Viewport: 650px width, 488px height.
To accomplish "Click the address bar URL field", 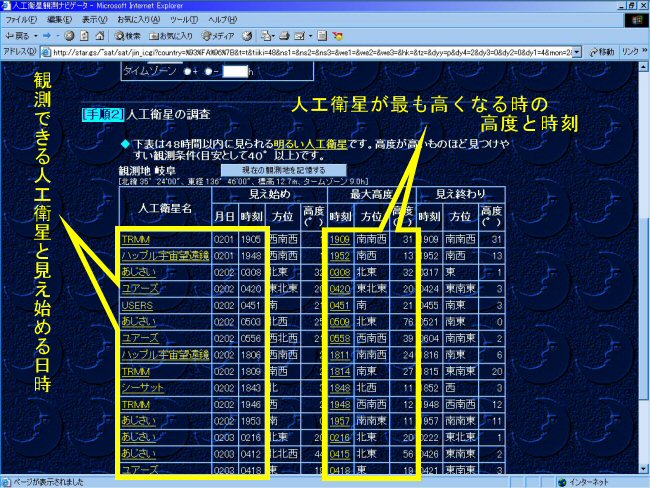I will [x=312, y=52].
